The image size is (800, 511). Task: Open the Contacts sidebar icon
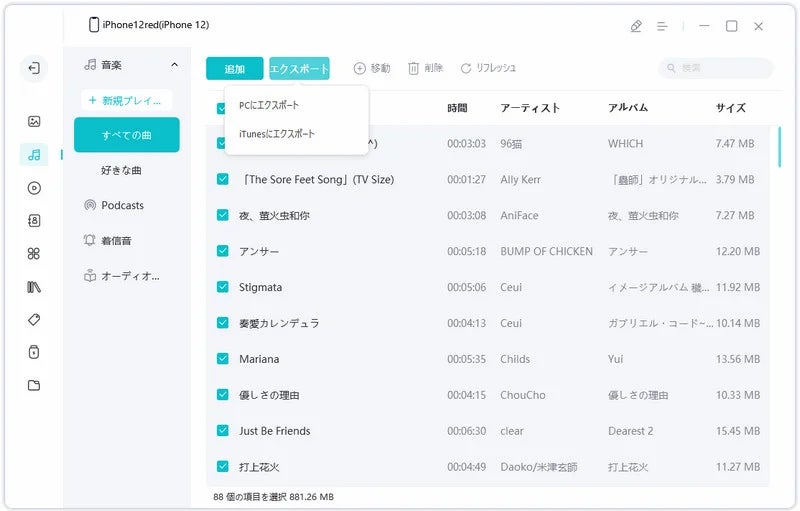pos(34,220)
